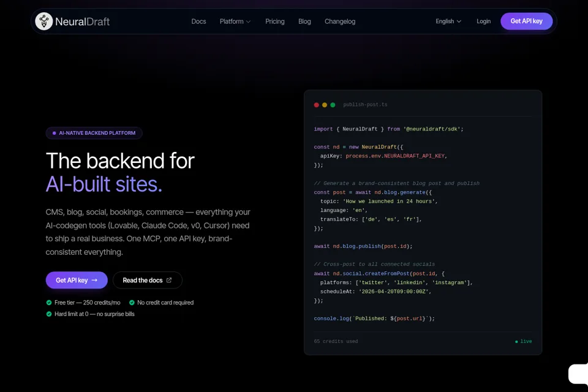Click the yellow dot in the code window
588x392 pixels.
click(325, 105)
